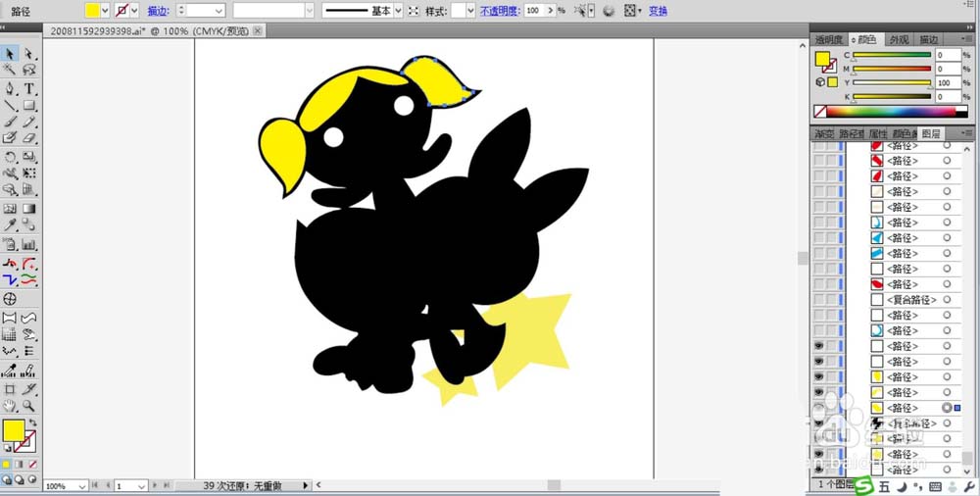Click target circle of the white <复合路径> row
980x496 pixels.
947,300
